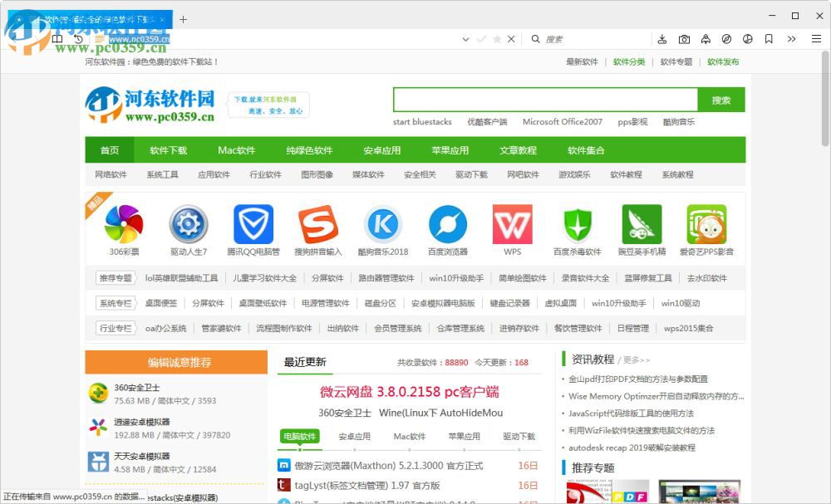Click the 搜狗拼音输入 icon
The image size is (831, 504).
317,225
